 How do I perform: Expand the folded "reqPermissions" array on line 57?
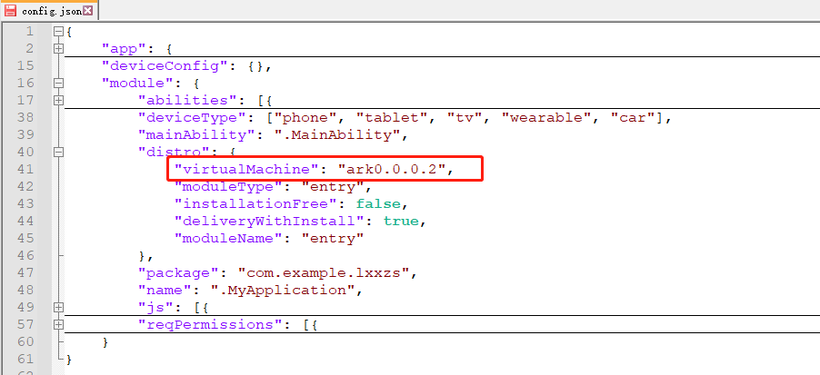[x=58, y=325]
